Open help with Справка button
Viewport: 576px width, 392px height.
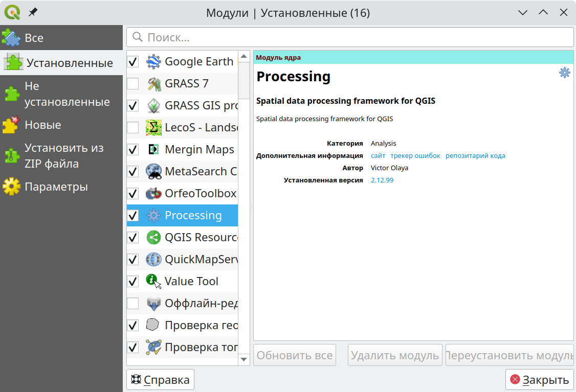pyautogui.click(x=161, y=380)
